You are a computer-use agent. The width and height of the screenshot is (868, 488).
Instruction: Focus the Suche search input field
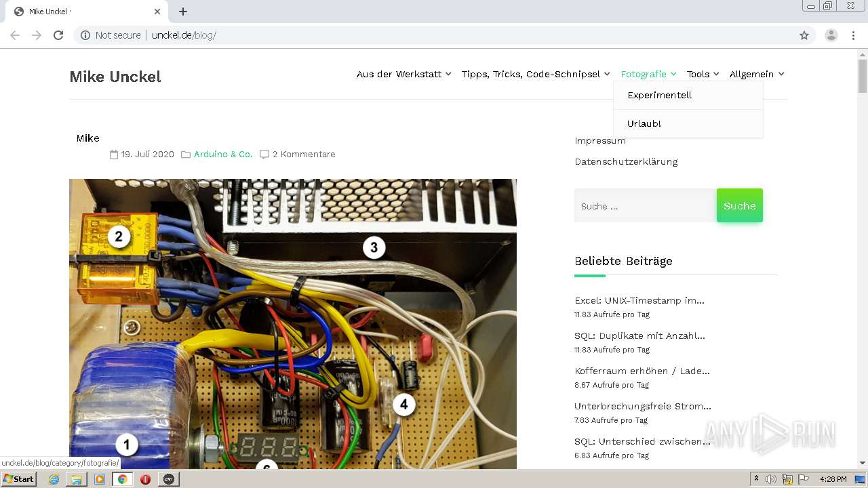[646, 205]
